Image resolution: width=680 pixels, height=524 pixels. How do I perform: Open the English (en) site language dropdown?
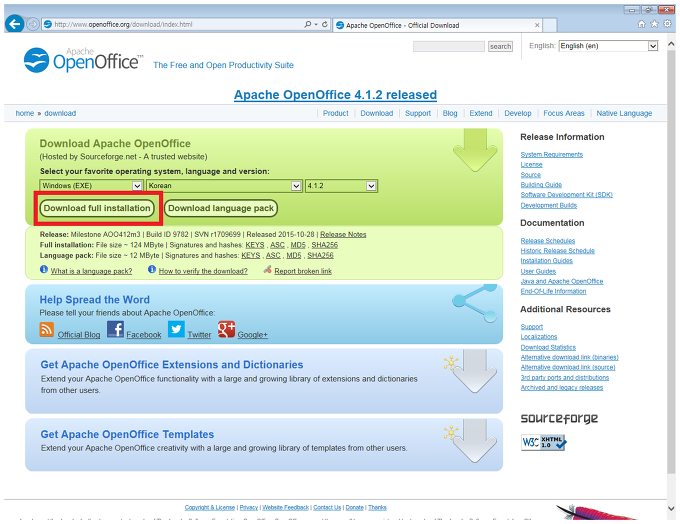[x=608, y=46]
